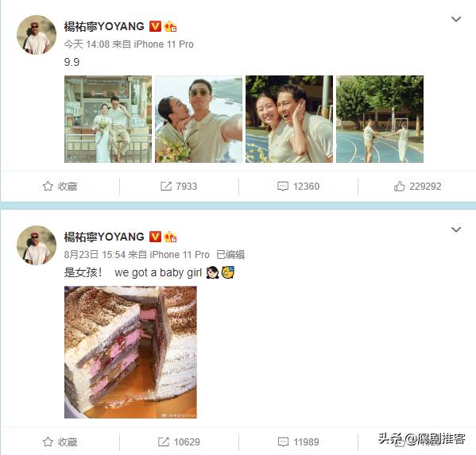View the selfie photo with sunglasses

[199, 119]
